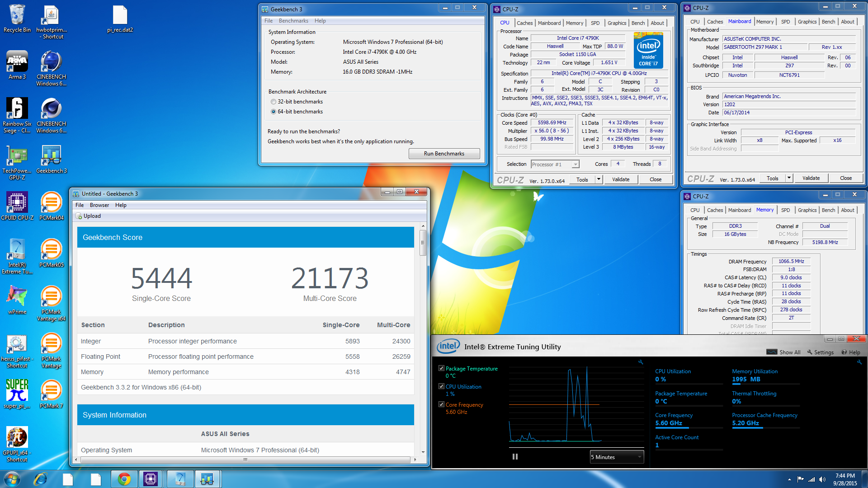Open Settings in Intel XTU
Screen dimensions: 868x488
pyautogui.click(x=821, y=352)
